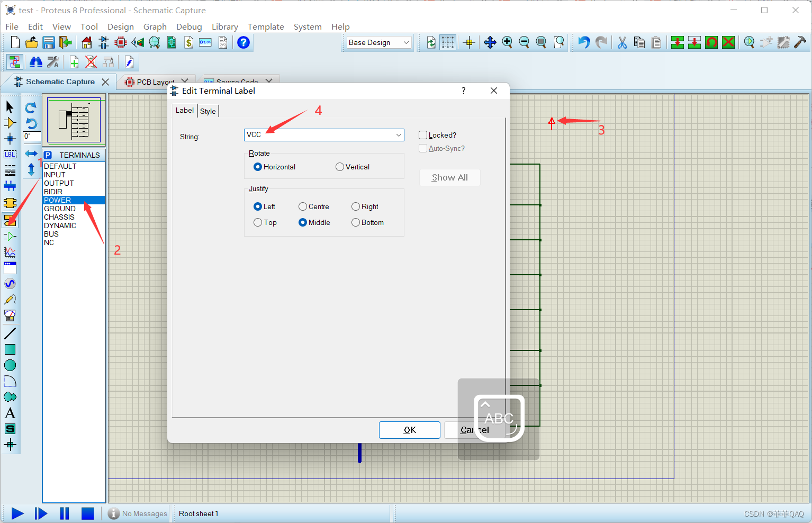Select the Component Mode tool

(10, 123)
